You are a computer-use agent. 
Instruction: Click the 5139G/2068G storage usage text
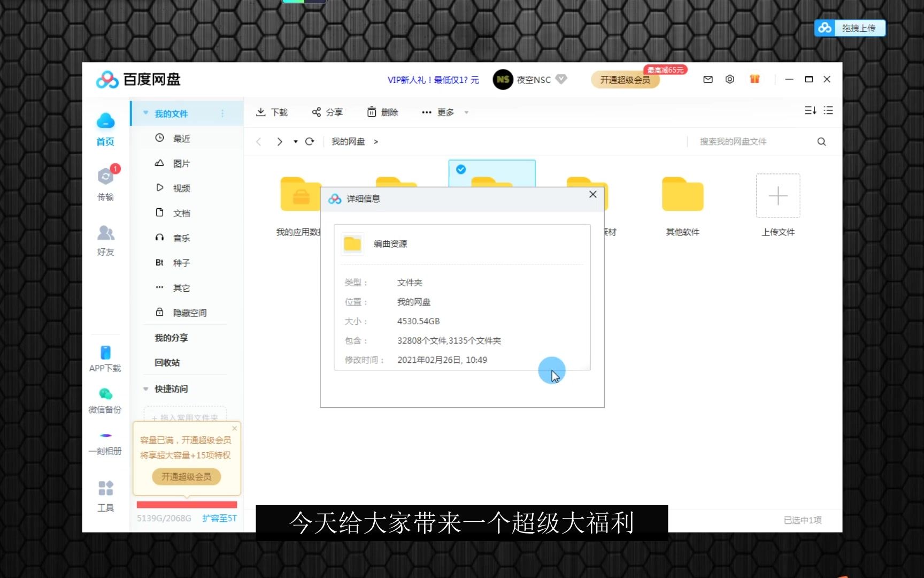tap(164, 518)
